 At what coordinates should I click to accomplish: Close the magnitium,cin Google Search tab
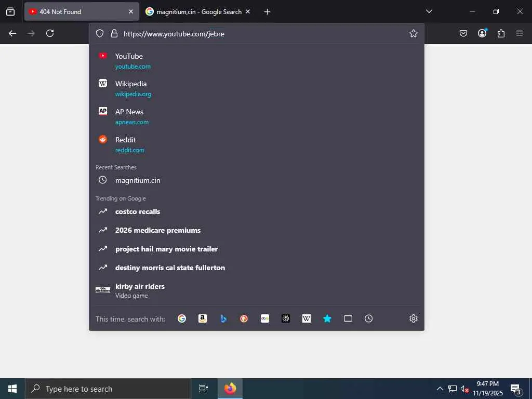(248, 11)
